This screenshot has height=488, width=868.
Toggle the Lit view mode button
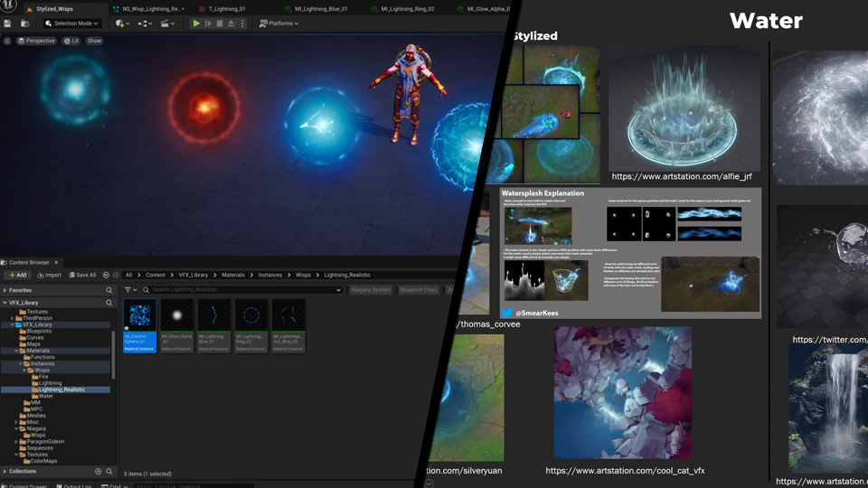pyautogui.click(x=71, y=41)
